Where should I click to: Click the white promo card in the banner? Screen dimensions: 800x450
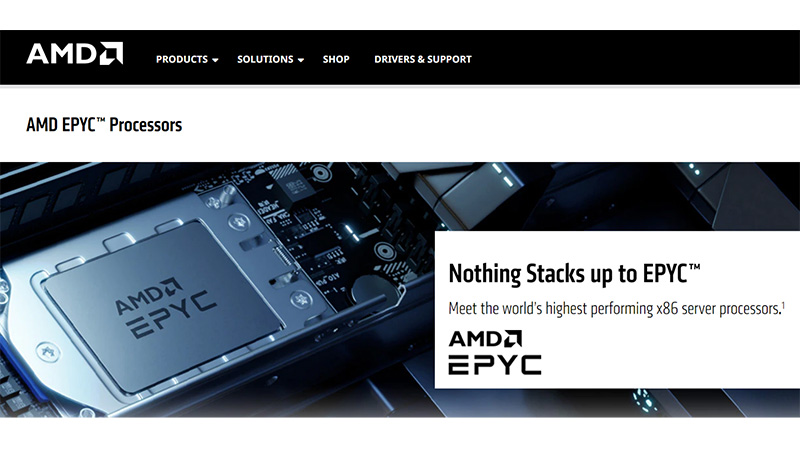pyautogui.click(x=617, y=310)
